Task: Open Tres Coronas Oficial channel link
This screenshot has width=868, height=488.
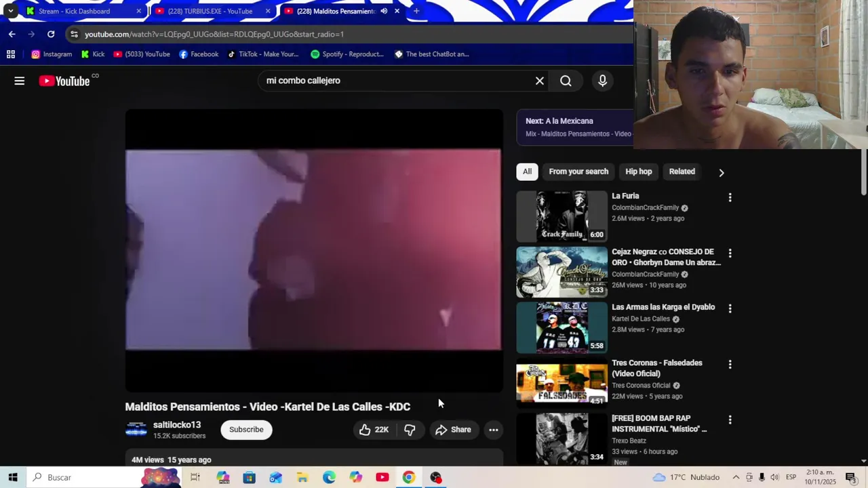Action: (641, 385)
